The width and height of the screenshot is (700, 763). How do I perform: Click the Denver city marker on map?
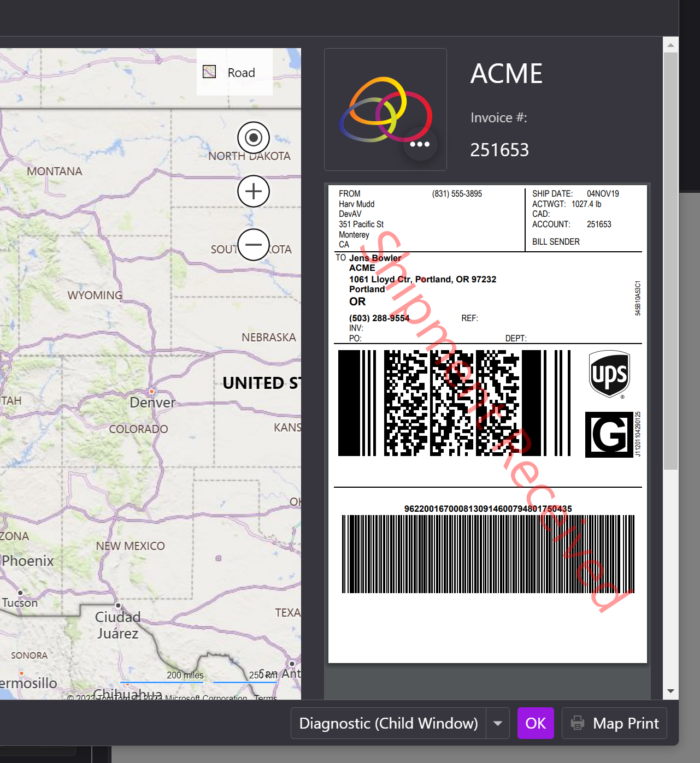tap(151, 392)
